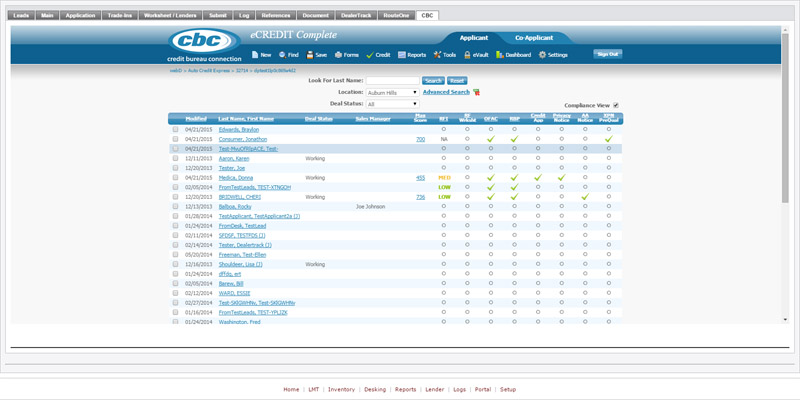Screen dimensions: 800x400
Task: Tick the checkbox for BRIDWELL, CHERI
Action: (176, 197)
